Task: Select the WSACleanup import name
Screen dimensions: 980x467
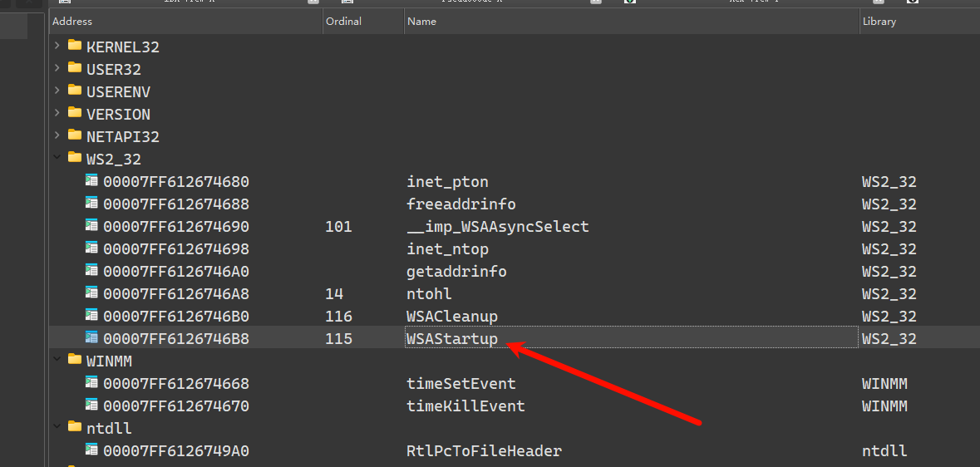Action: pyautogui.click(x=452, y=317)
